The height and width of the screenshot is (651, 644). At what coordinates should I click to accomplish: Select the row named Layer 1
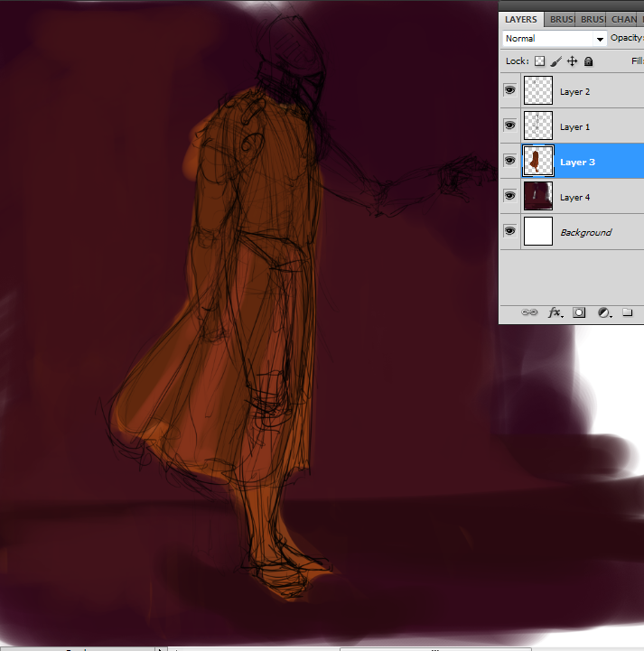572,126
